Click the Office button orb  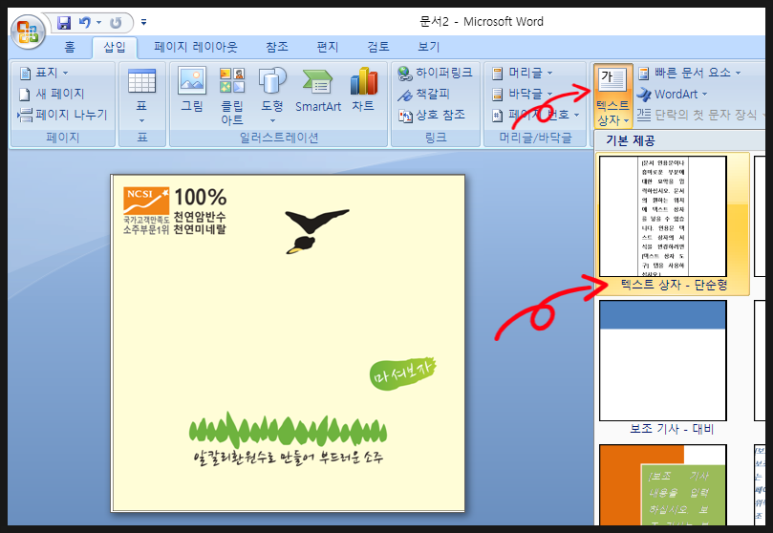pos(28,32)
